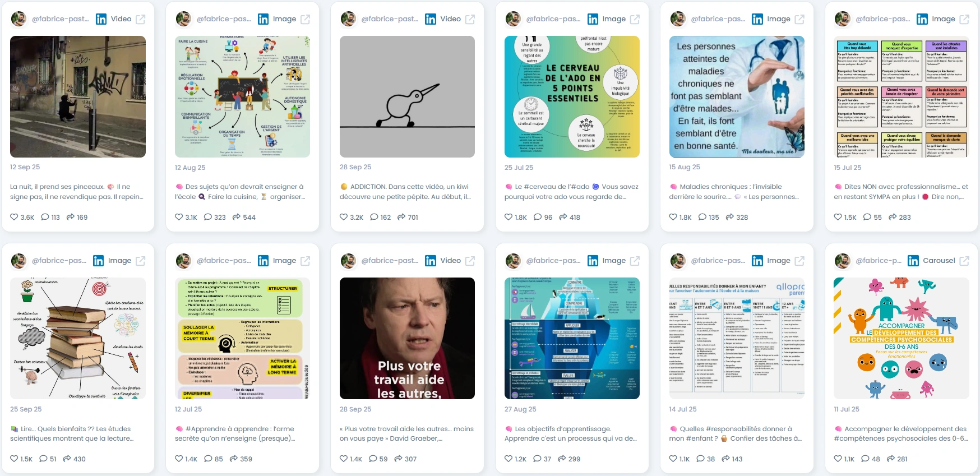Open external link for 12 Sep 25 video post

coord(141,19)
